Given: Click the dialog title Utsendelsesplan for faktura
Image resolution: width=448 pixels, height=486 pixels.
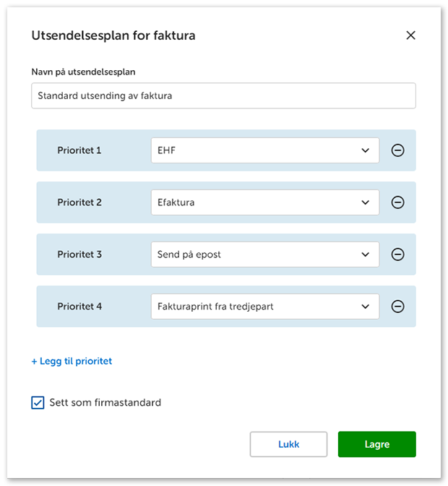Looking at the screenshot, I should pyautogui.click(x=113, y=35).
